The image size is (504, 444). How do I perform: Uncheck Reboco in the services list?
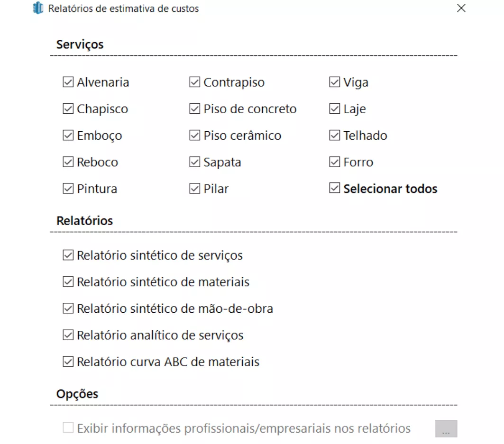68,162
